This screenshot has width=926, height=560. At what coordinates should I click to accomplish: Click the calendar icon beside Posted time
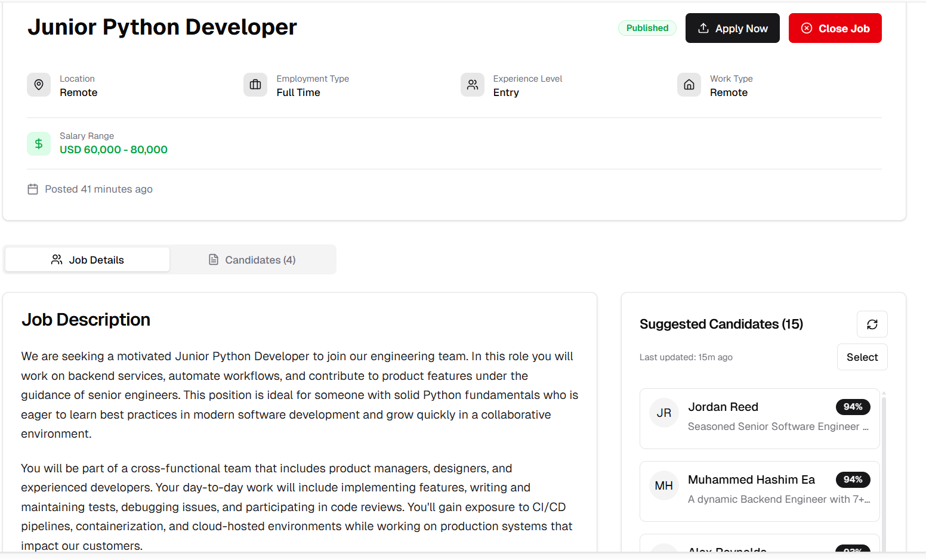tap(33, 189)
